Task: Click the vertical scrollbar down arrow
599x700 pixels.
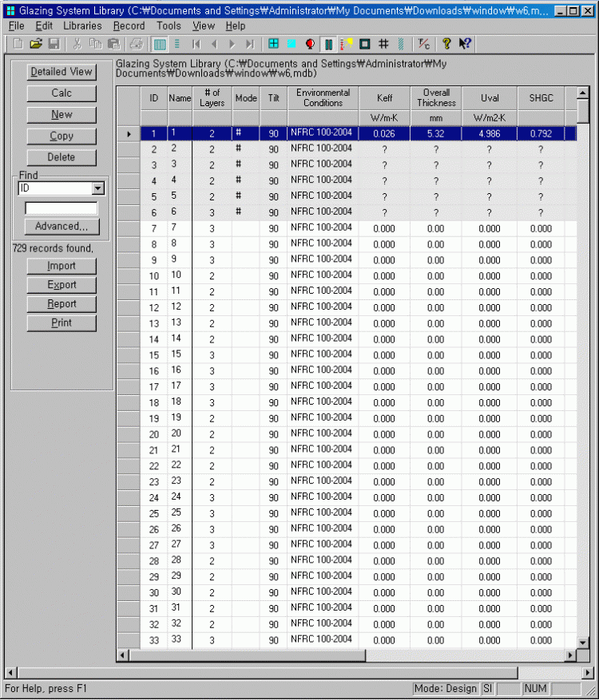Action: pos(584,642)
